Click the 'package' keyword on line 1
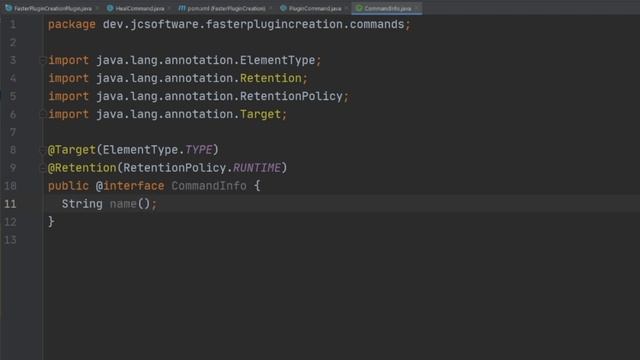This screenshot has width=640, height=360. point(72,24)
